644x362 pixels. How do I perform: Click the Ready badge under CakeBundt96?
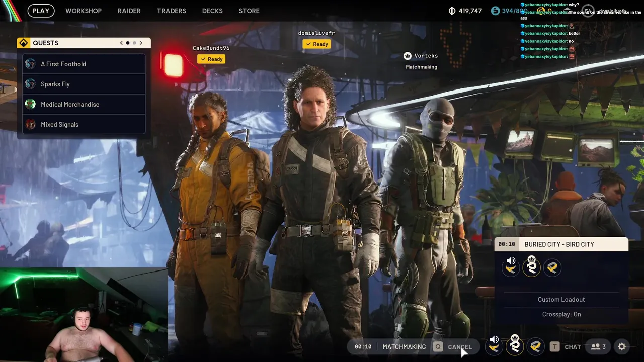[211, 59]
